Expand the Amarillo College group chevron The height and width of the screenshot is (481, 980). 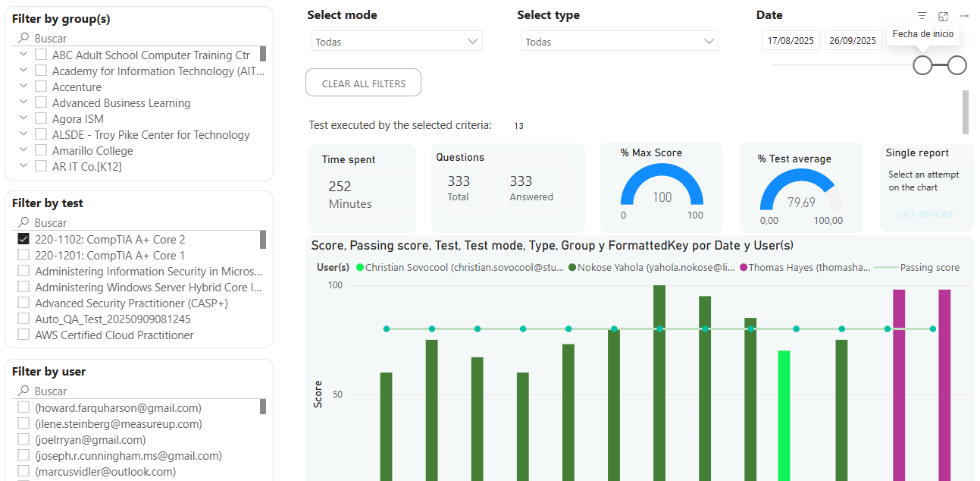click(x=23, y=150)
